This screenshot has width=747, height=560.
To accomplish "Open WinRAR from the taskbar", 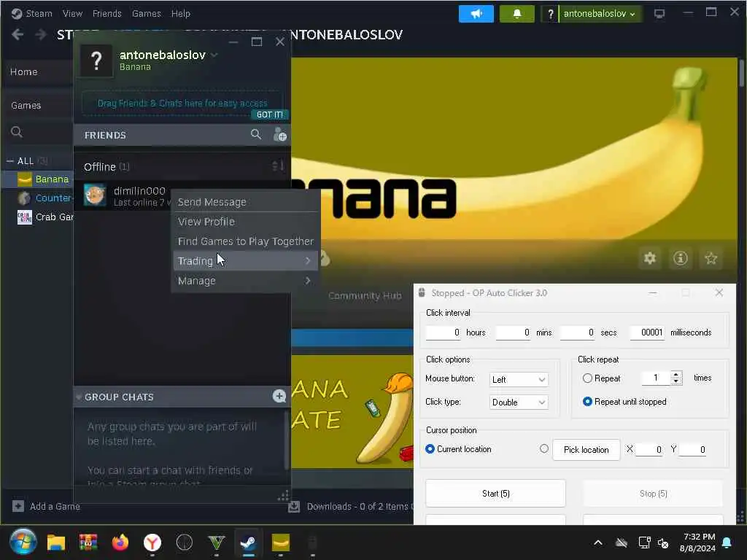I will pyautogui.click(x=88, y=542).
